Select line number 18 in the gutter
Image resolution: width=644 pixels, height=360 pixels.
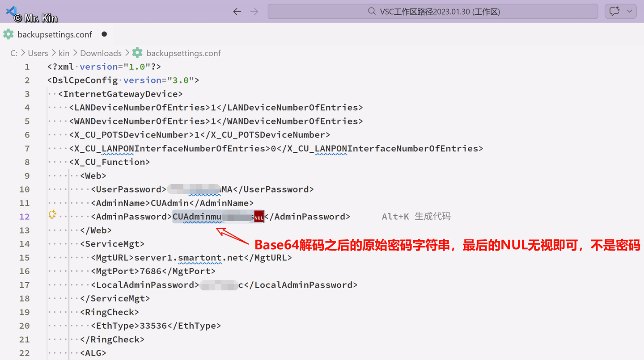click(x=25, y=298)
